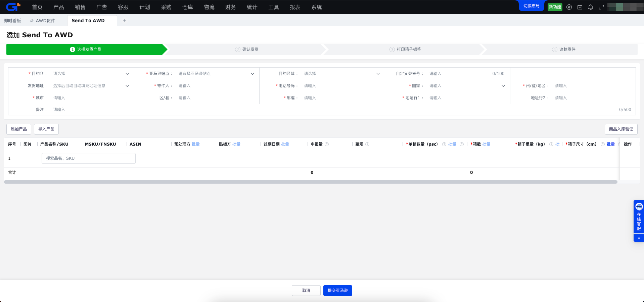Click the help icon next to 申报量
The image size is (644, 302).
tap(327, 144)
